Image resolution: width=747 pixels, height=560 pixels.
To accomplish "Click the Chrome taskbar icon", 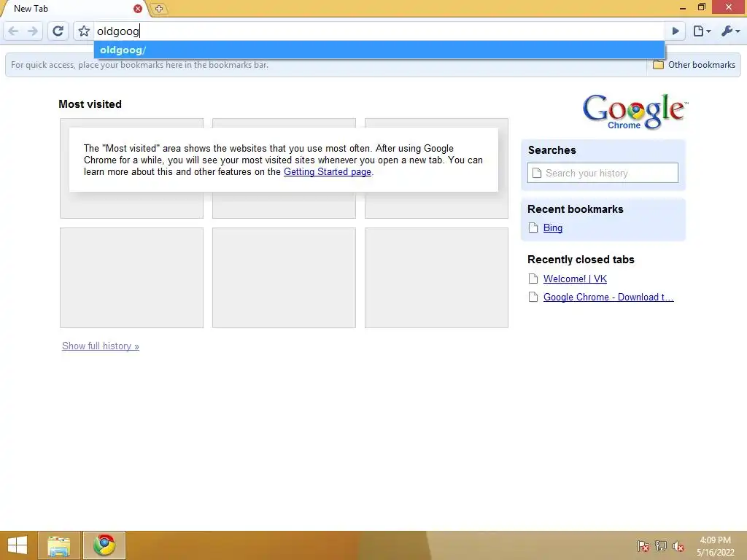I will click(x=104, y=545).
